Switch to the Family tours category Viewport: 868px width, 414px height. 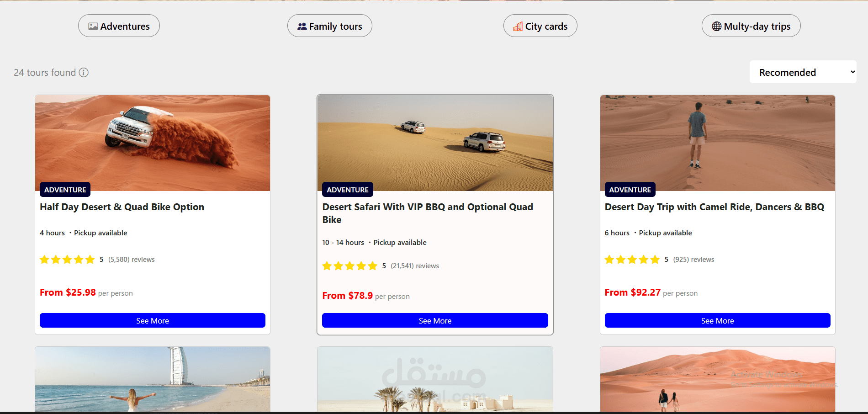click(329, 26)
